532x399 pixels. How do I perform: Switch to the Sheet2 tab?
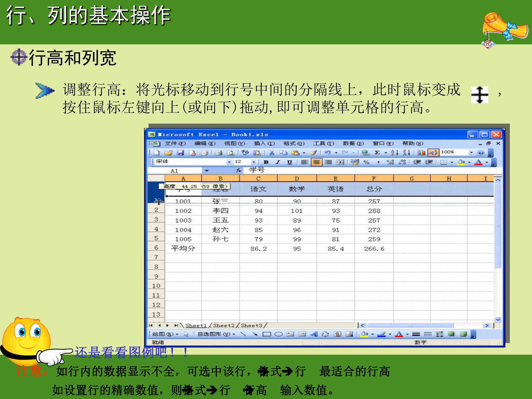click(224, 326)
